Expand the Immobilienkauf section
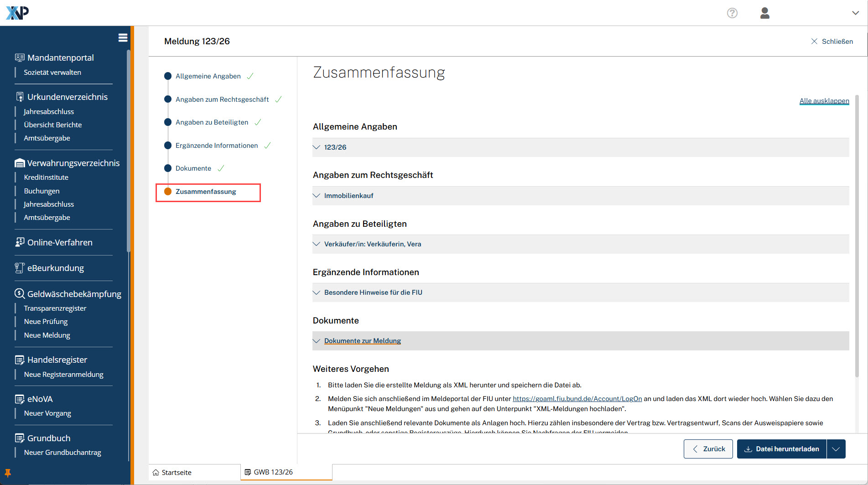 348,196
